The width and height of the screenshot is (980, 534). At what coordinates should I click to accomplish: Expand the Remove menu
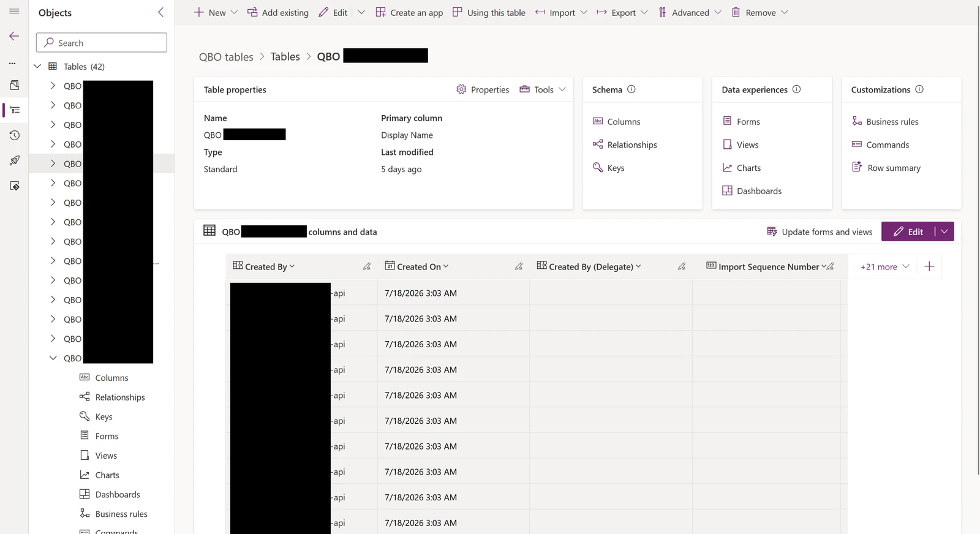coord(785,12)
